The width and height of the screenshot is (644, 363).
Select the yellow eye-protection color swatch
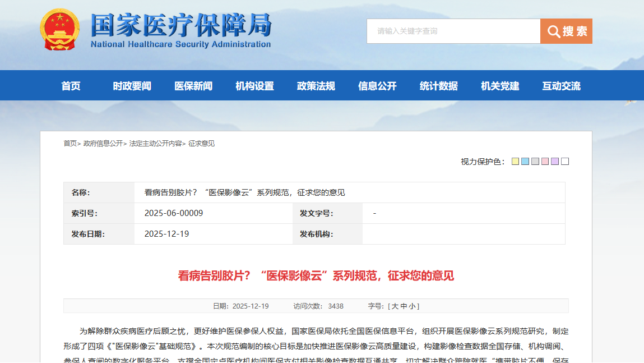pos(516,161)
